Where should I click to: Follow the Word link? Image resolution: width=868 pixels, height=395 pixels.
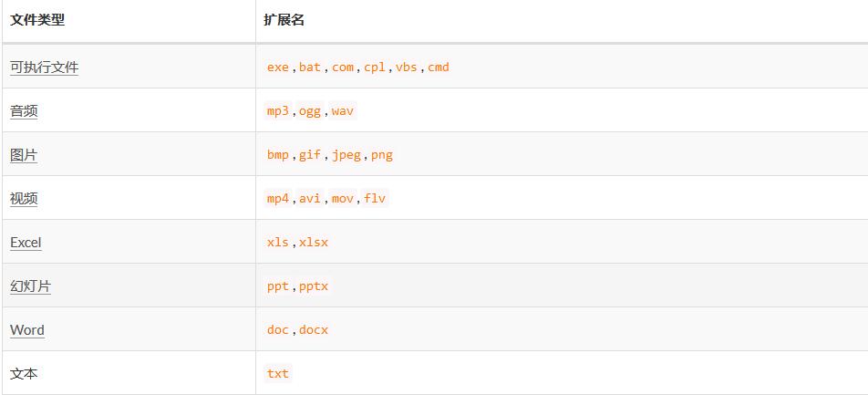(x=27, y=330)
